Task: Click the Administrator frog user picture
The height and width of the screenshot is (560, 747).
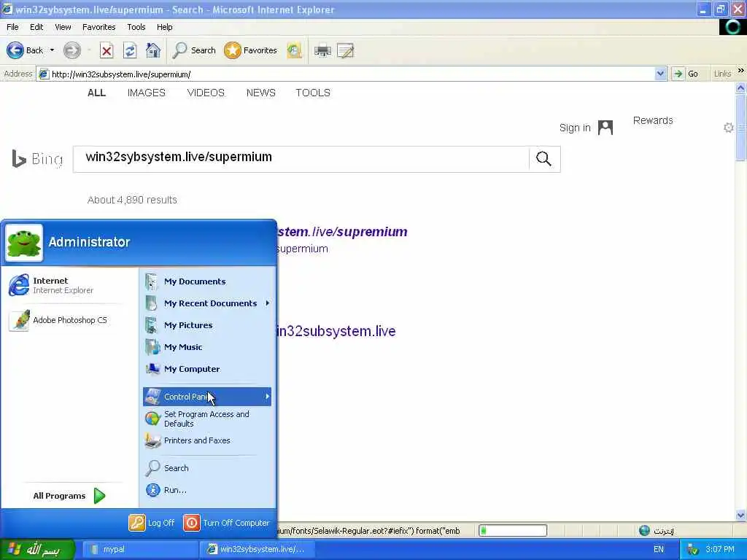Action: 24,243
